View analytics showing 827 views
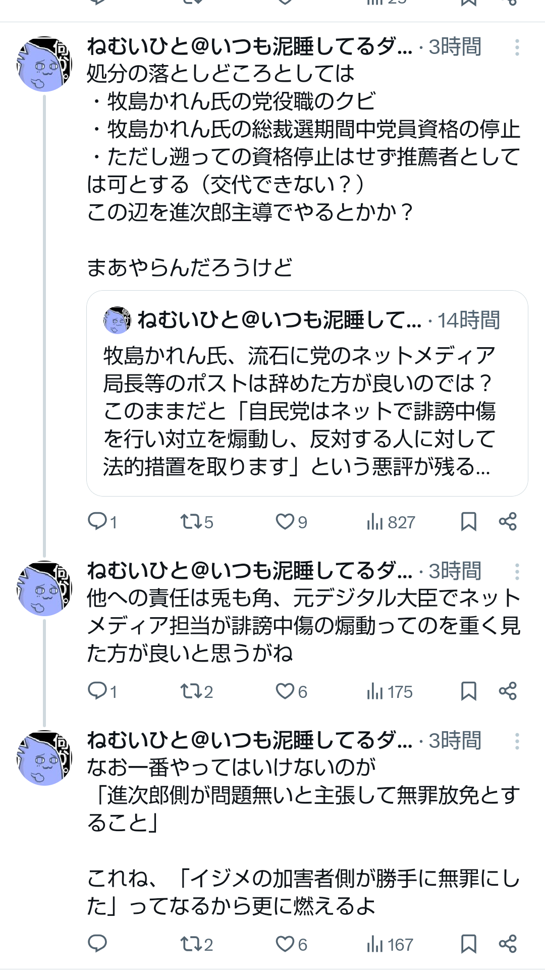545x980 pixels. 391,522
